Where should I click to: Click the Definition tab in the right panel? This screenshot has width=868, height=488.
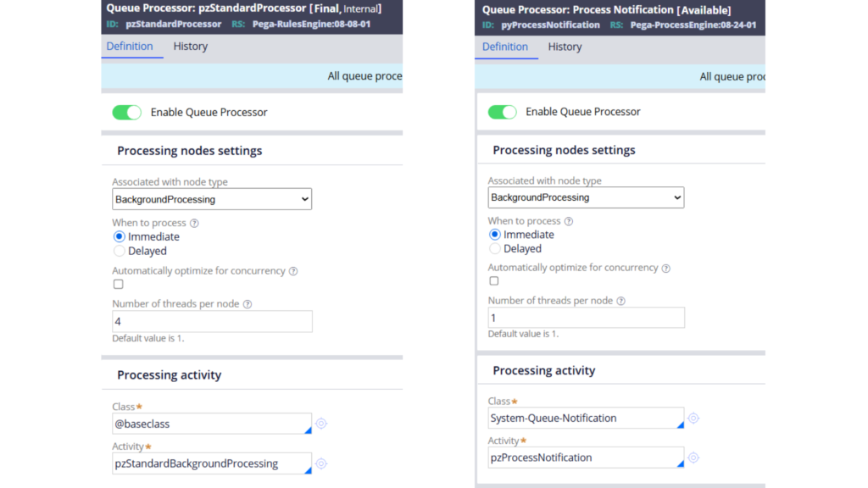pyautogui.click(x=505, y=47)
